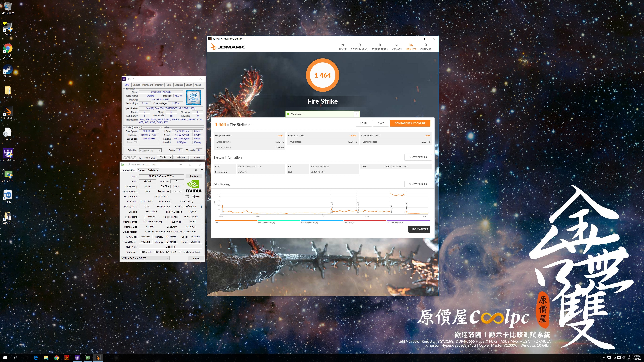
Task: Show hidden system tray icons chevron
Action: pyautogui.click(x=604, y=358)
